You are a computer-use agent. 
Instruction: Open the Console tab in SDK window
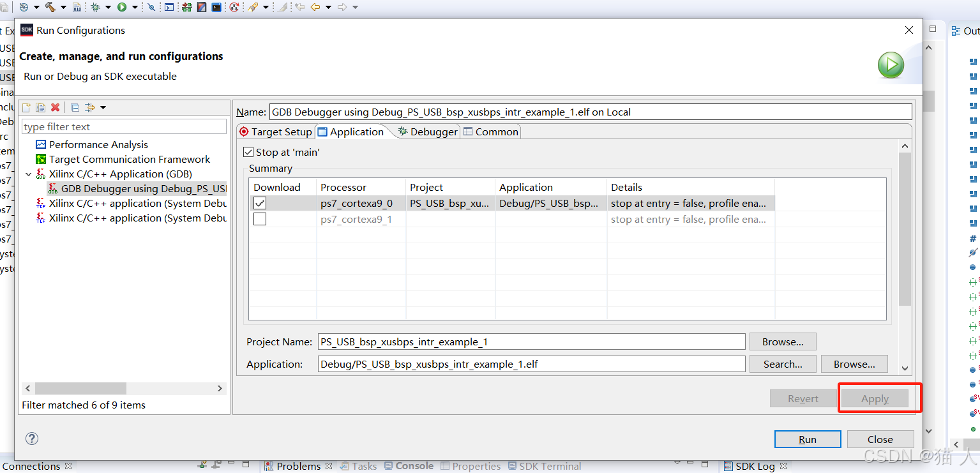[409, 466]
